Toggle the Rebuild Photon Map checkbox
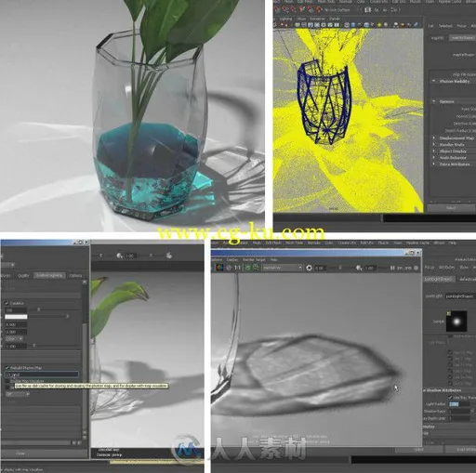This screenshot has height=473, width=476. point(7,368)
